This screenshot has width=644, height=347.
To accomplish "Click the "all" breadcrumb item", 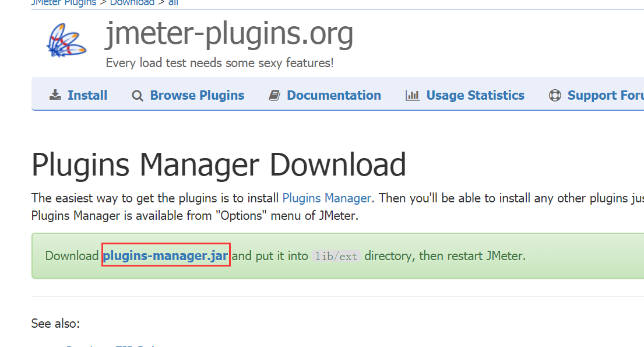I will coord(173,3).
